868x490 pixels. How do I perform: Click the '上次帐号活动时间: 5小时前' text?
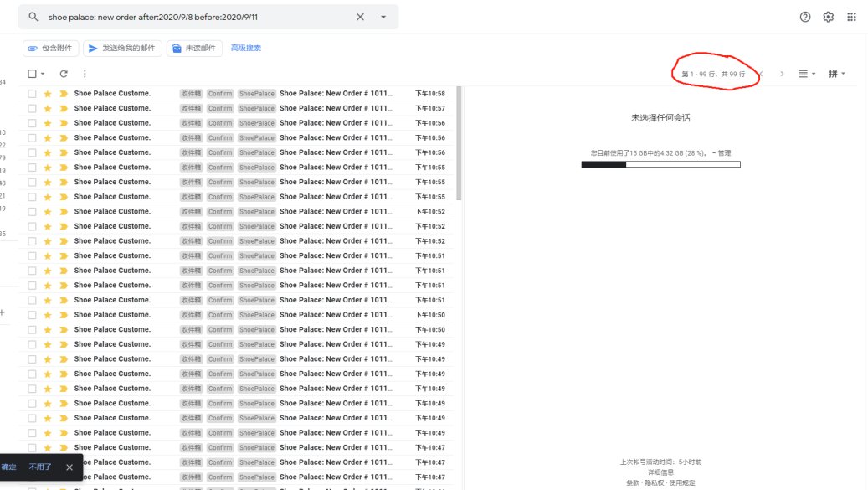660,462
